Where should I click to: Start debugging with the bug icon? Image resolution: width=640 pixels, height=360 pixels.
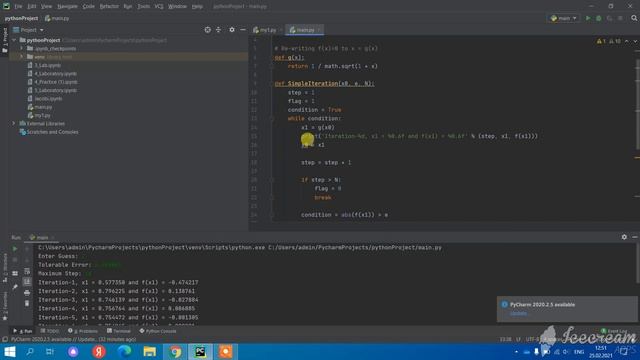[599, 18]
